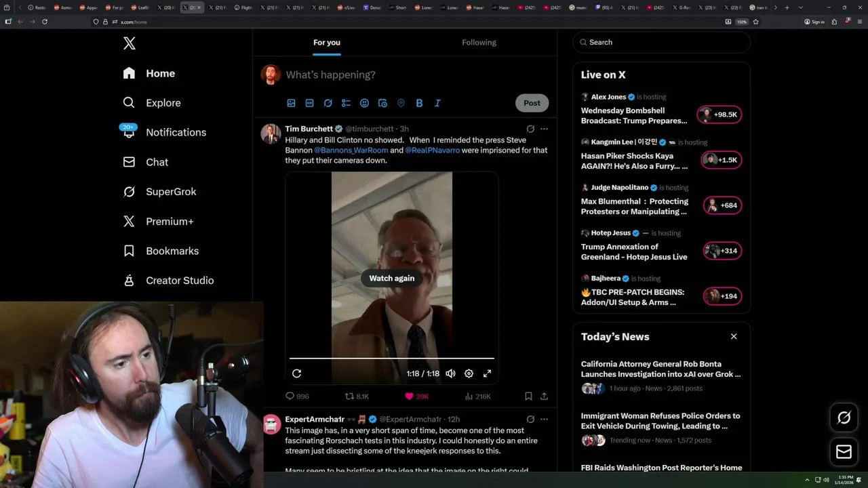Image resolution: width=868 pixels, height=488 pixels.
Task: Open the Chat section
Action: point(146,162)
